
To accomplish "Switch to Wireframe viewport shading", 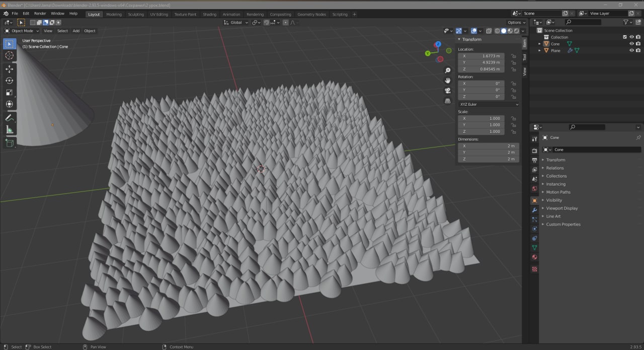I will coord(498,31).
